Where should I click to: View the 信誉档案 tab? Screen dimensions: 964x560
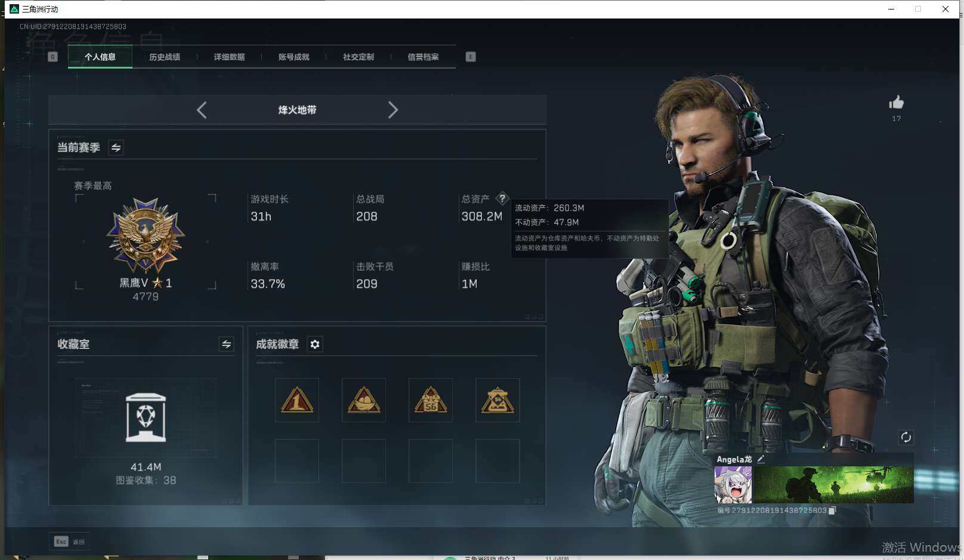[423, 57]
